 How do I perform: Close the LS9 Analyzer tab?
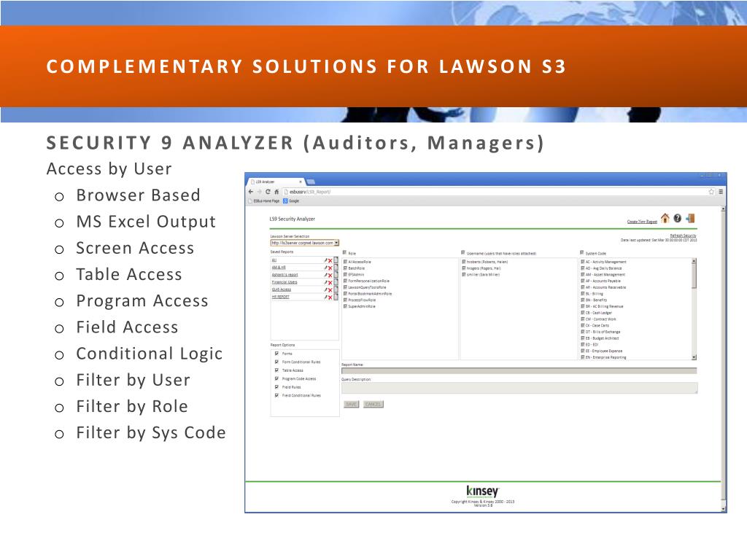[x=300, y=182]
